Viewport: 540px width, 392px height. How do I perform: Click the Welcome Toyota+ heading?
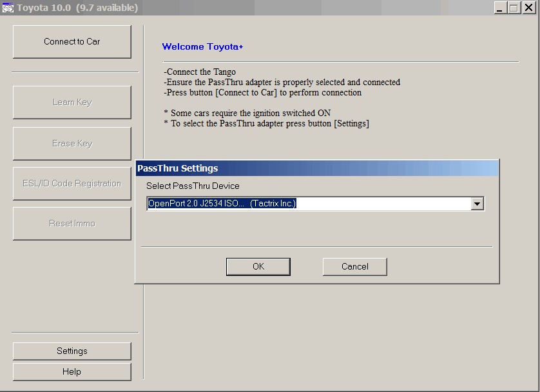click(x=202, y=46)
